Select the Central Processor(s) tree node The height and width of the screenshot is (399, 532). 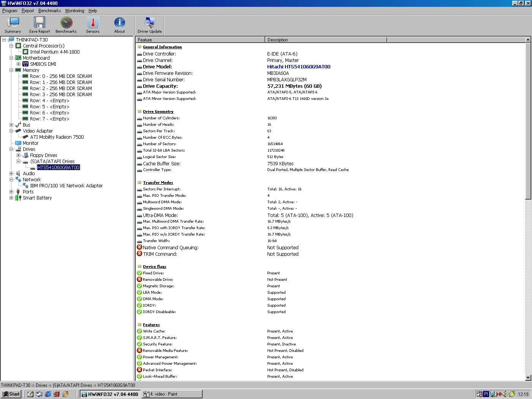pos(43,46)
